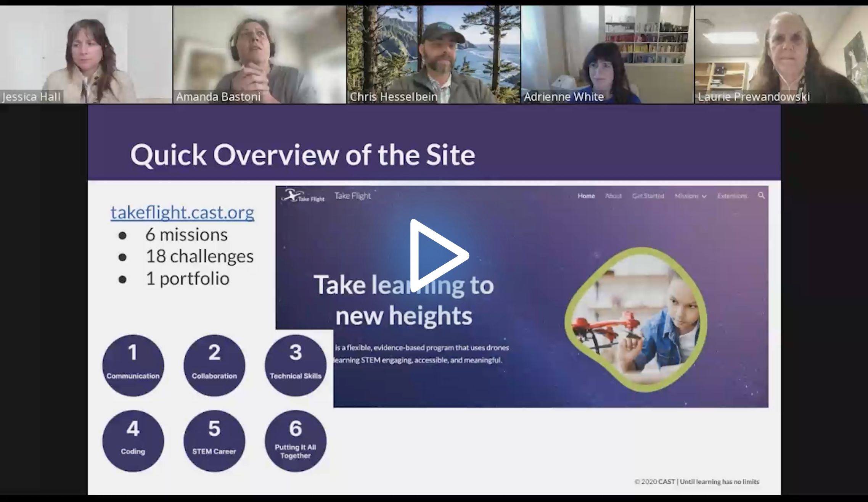868x502 pixels.
Task: Click Amanda Bastoni's video thumbnail
Action: (x=259, y=54)
